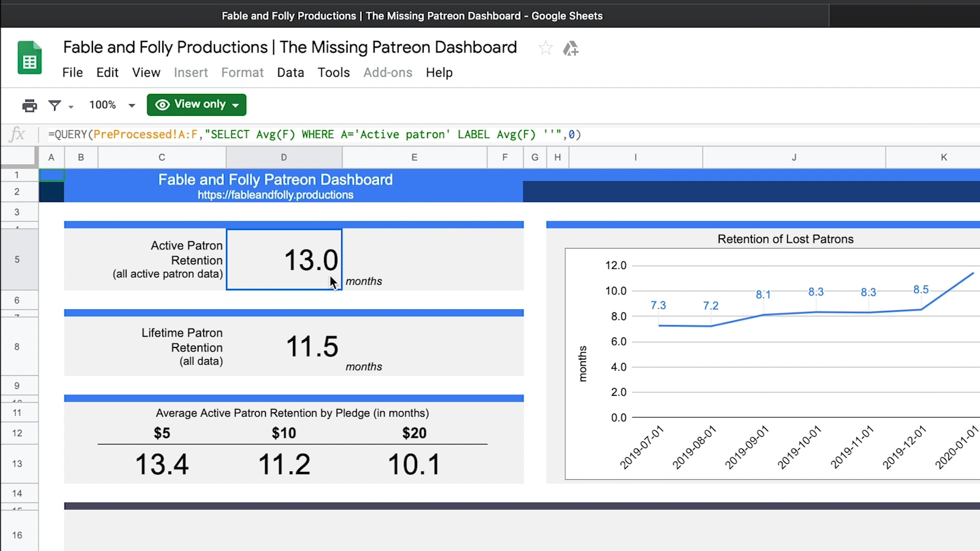Image resolution: width=980 pixels, height=551 pixels.
Task: Open the Help menu
Action: [439, 72]
